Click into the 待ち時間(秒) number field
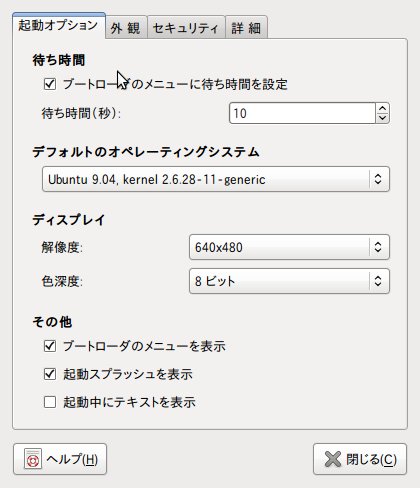Screen dimensions: 420x488 coord(303,113)
